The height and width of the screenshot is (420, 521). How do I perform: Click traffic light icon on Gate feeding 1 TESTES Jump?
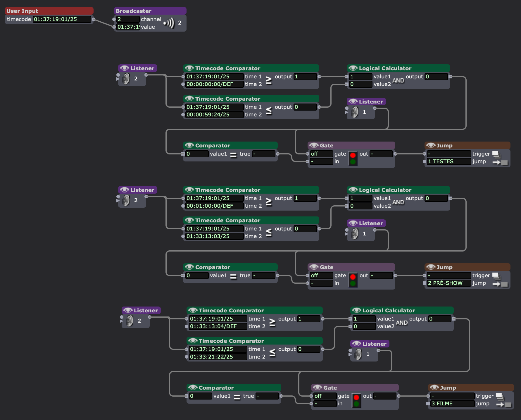tap(353, 158)
